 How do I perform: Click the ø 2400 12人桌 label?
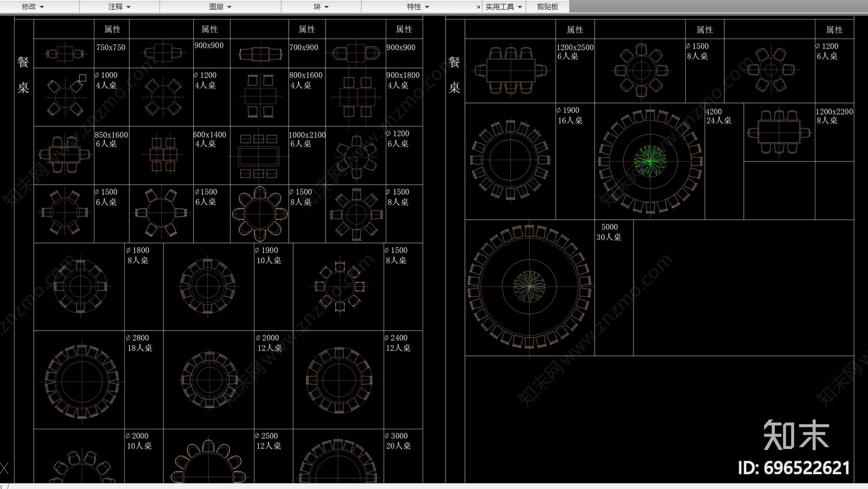[398, 342]
